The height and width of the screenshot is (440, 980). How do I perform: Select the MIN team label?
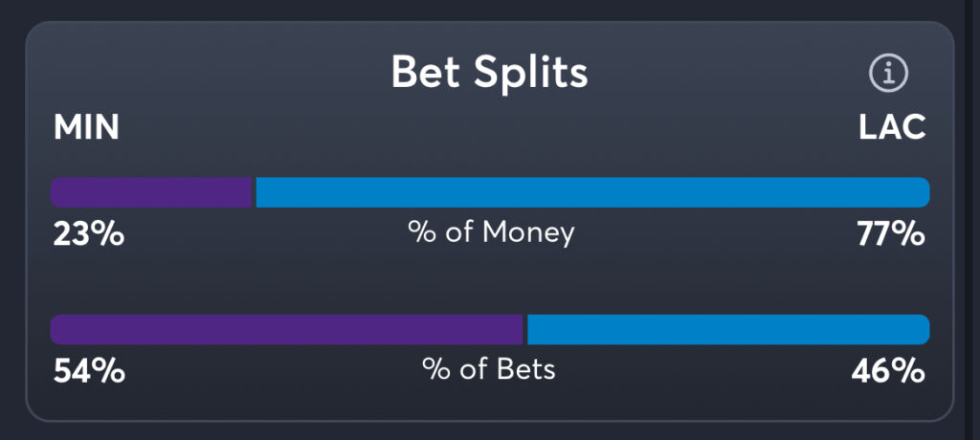(86, 128)
